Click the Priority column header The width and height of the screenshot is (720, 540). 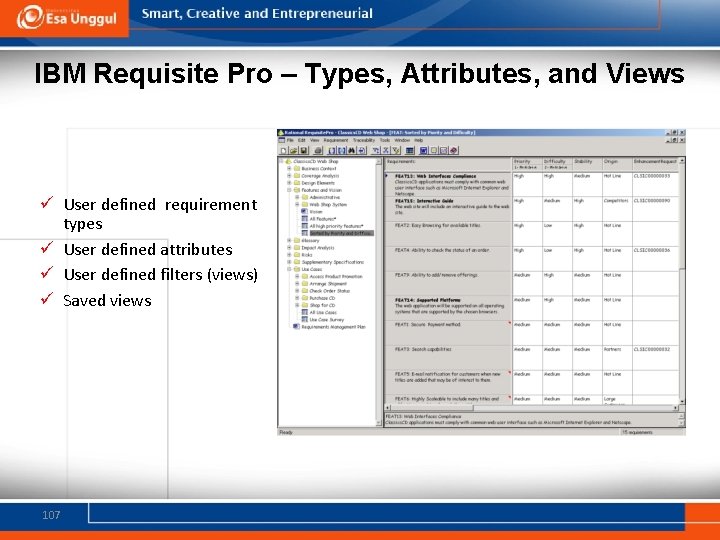[527, 164]
